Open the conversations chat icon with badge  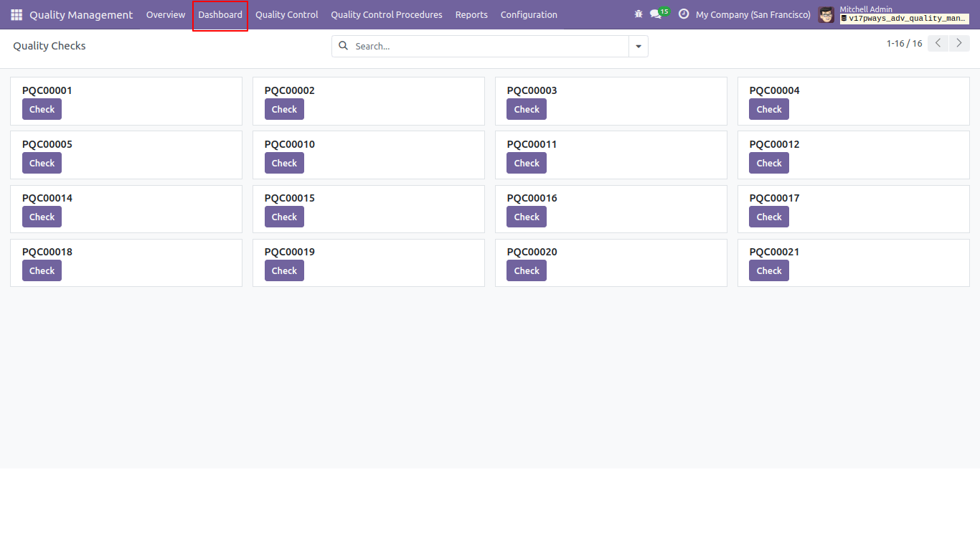tap(659, 14)
